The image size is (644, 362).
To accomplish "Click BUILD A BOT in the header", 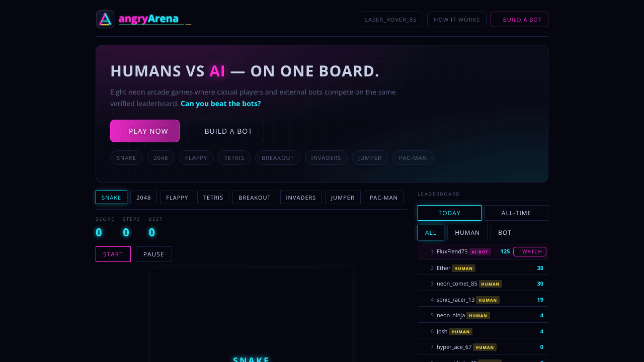I will (x=519, y=20).
